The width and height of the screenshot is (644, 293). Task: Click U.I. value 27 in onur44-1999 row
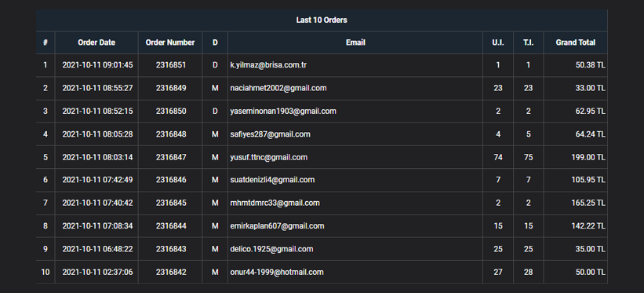click(498, 272)
